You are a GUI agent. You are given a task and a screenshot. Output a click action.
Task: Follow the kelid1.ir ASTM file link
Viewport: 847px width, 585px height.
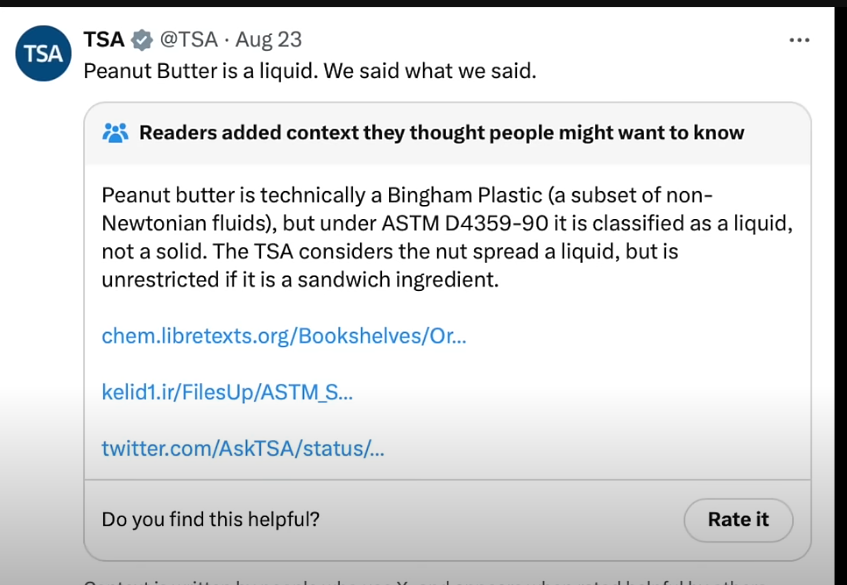tap(227, 392)
